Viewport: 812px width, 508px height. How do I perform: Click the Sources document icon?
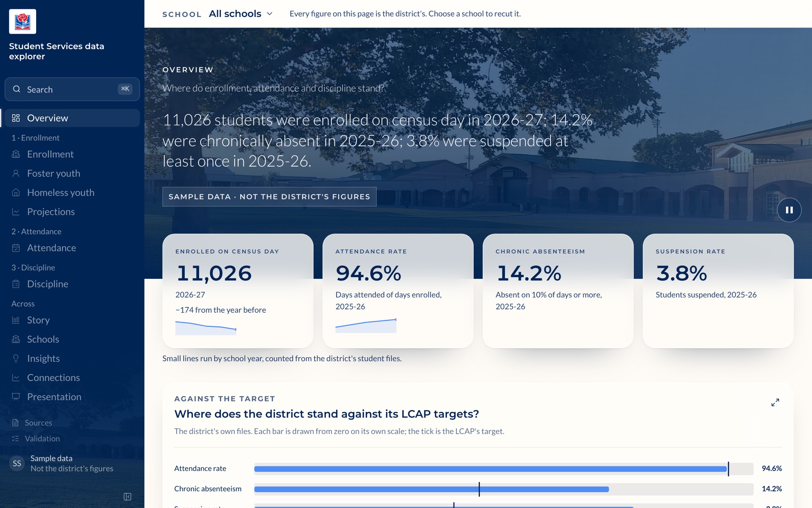tap(15, 423)
